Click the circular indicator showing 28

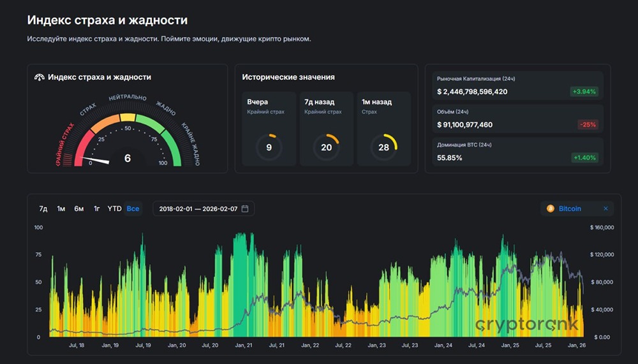[383, 147]
